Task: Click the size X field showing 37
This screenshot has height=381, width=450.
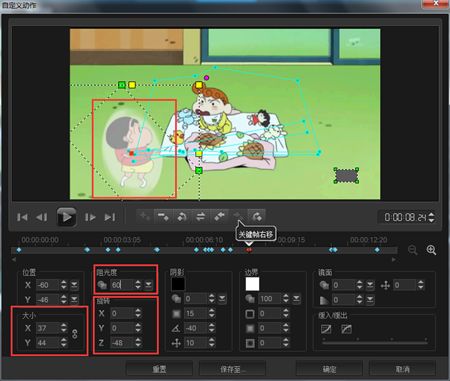Action: click(47, 328)
